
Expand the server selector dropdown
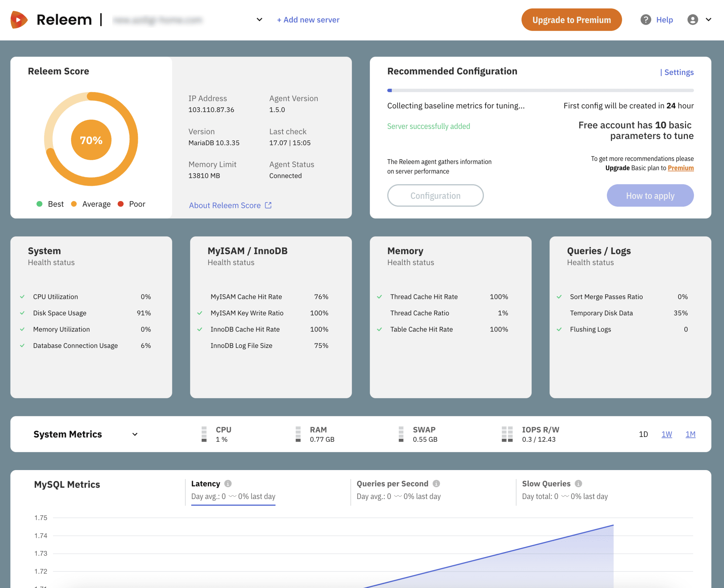tap(259, 20)
